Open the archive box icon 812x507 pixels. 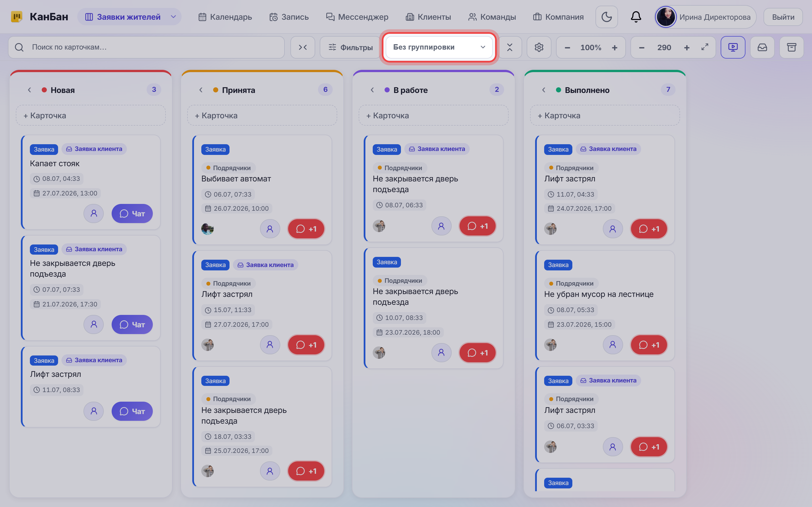pyautogui.click(x=791, y=47)
